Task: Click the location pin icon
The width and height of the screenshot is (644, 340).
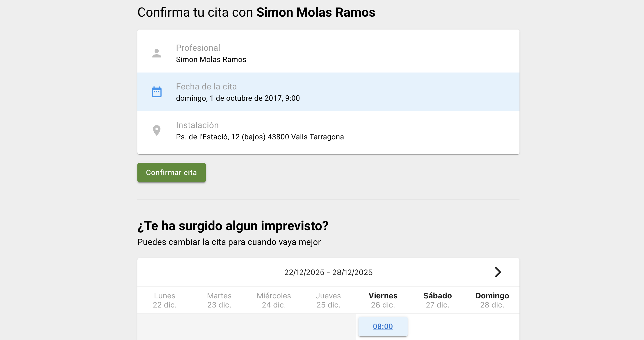Action: click(157, 131)
